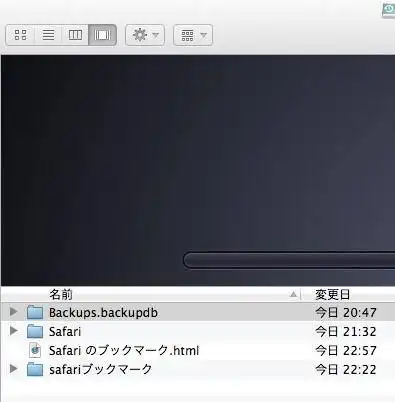This screenshot has height=402, width=395.
Task: Click the safariブックマーク folder icon
Action: (35, 369)
